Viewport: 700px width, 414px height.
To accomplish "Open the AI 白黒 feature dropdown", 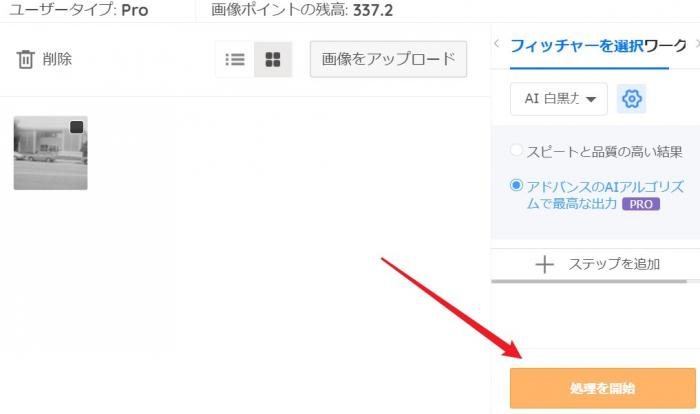I will point(559,99).
